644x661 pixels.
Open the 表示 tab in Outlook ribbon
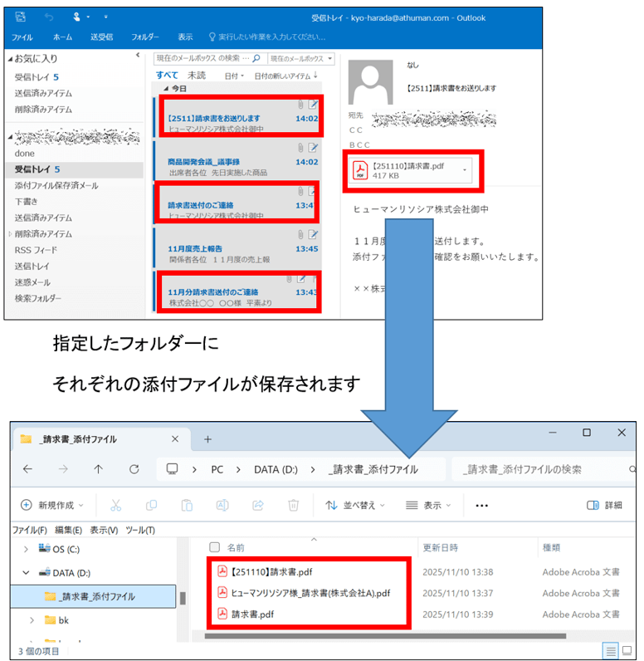(x=185, y=37)
